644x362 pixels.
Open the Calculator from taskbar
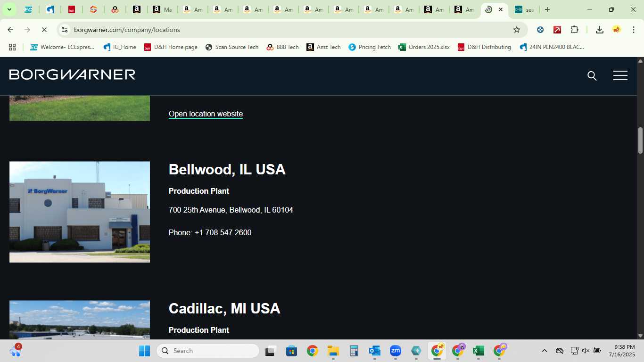tap(354, 351)
